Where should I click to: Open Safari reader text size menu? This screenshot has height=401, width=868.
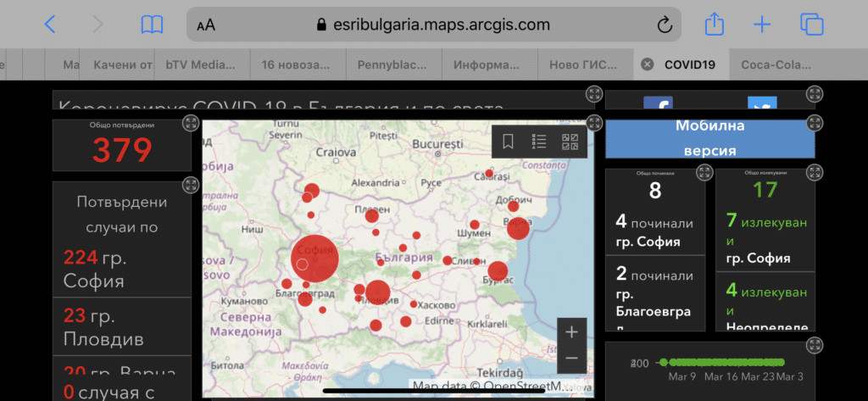coord(206,25)
